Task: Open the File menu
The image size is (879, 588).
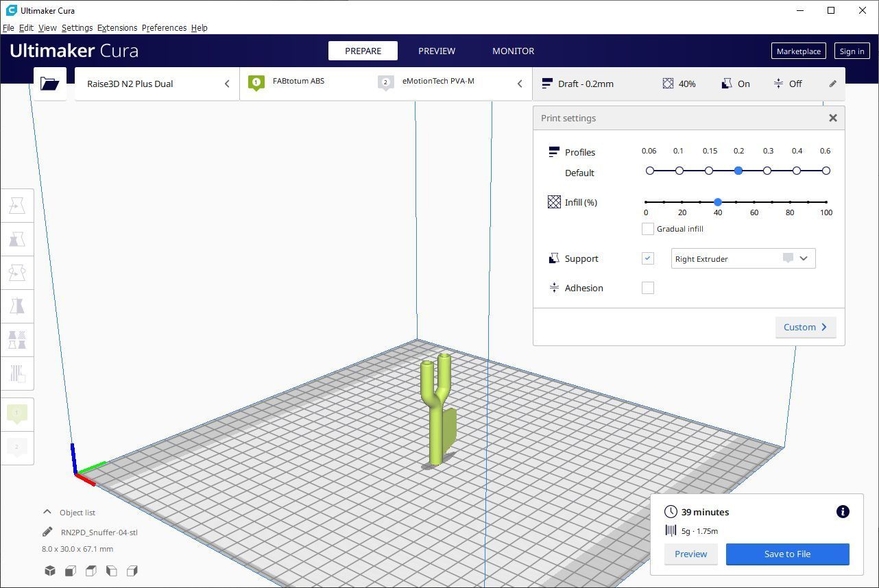Action: pyautogui.click(x=8, y=28)
